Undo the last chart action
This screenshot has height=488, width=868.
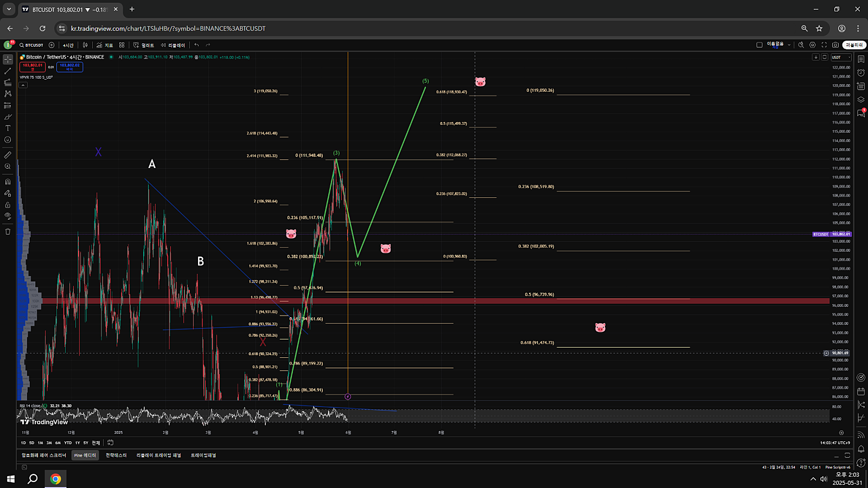tap(196, 45)
